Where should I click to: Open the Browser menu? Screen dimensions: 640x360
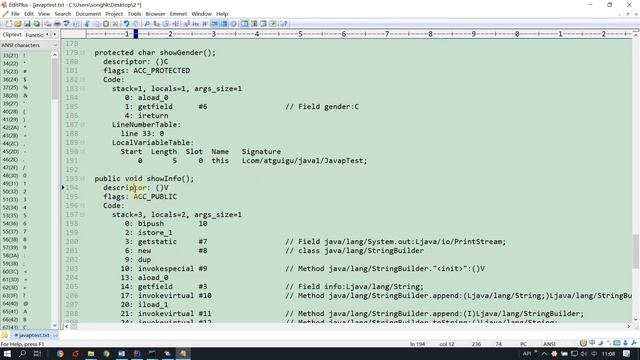point(156,14)
